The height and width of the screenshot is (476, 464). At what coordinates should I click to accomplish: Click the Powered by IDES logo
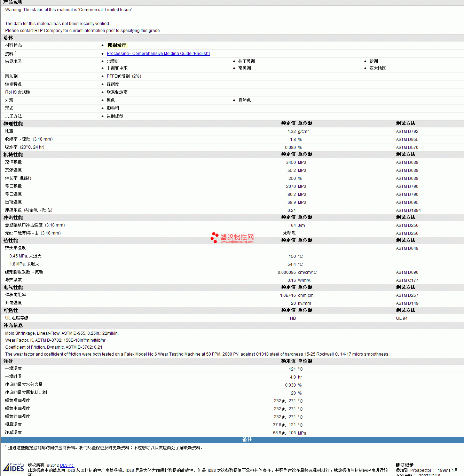pos(14,467)
